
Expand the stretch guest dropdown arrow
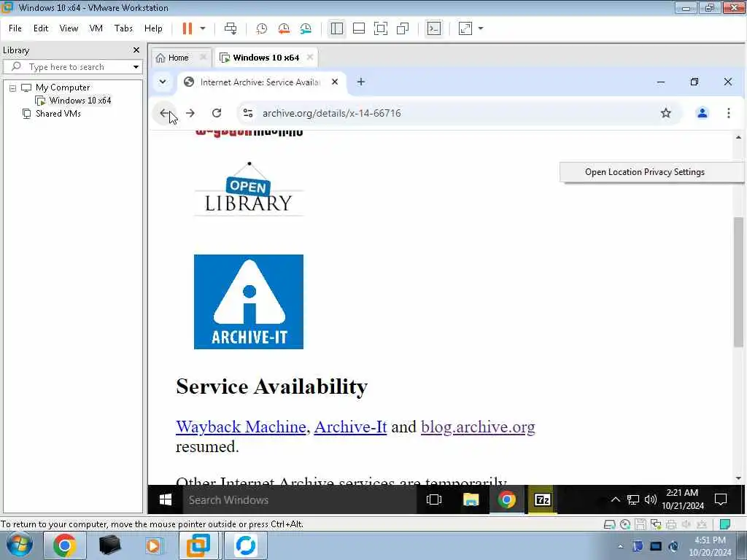pyautogui.click(x=481, y=28)
